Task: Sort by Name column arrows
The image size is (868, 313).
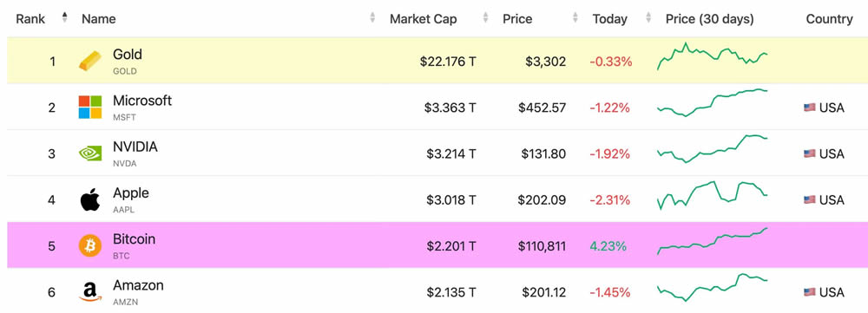Action: pos(372,17)
